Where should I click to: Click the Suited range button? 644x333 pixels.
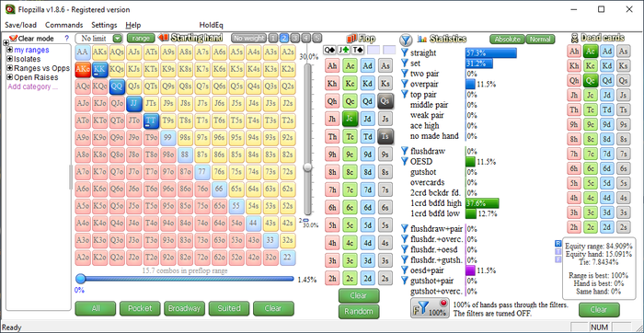229,308
